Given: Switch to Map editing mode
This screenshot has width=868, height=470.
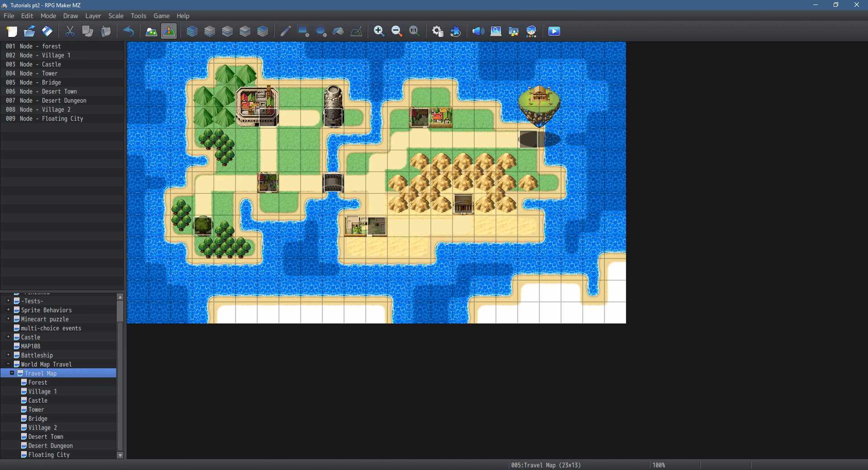Looking at the screenshot, I should 151,31.
